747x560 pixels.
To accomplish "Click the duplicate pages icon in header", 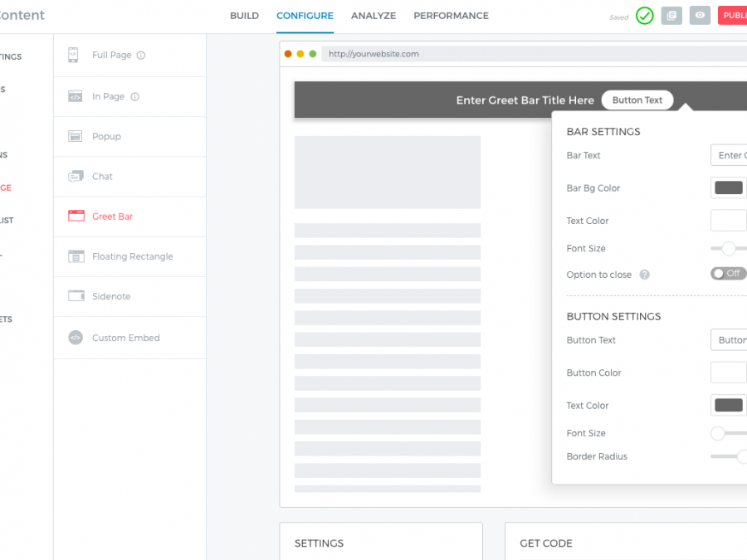I will click(x=671, y=16).
